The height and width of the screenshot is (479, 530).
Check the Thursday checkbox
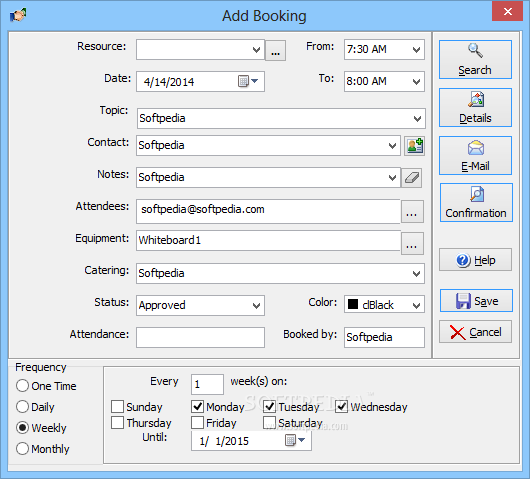(117, 423)
